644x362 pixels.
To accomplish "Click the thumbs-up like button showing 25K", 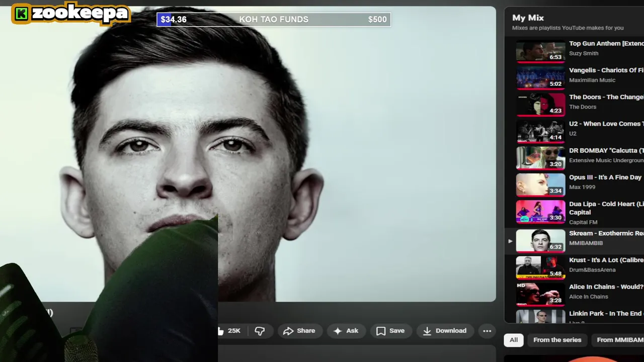I will coord(229,331).
